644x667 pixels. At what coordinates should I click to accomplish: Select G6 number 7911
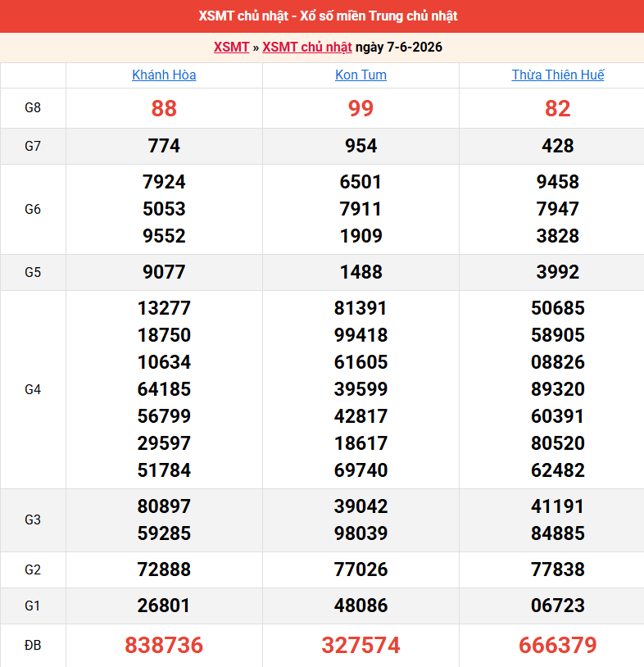click(361, 209)
